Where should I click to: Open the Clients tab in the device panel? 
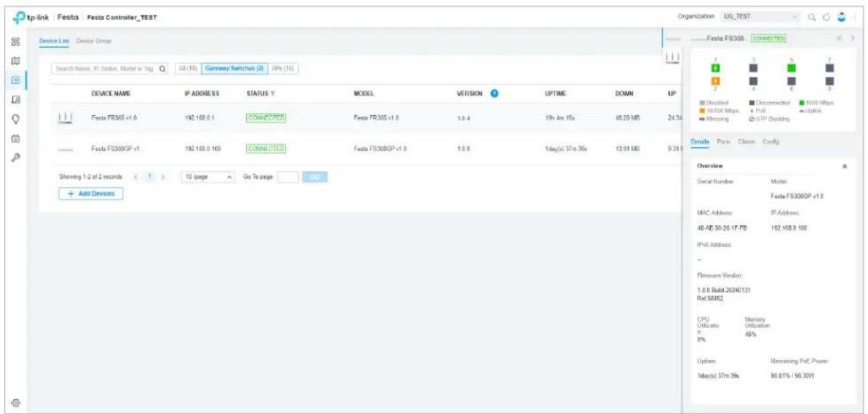745,142
